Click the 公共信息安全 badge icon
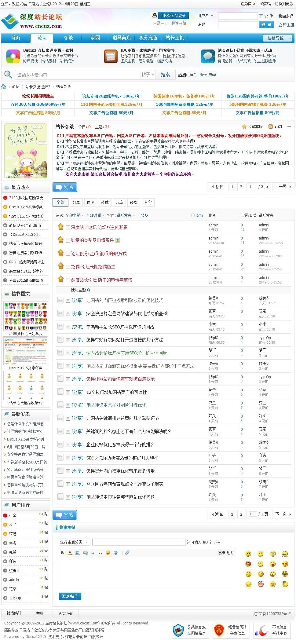This screenshot has height=644, width=296. [x=178, y=631]
